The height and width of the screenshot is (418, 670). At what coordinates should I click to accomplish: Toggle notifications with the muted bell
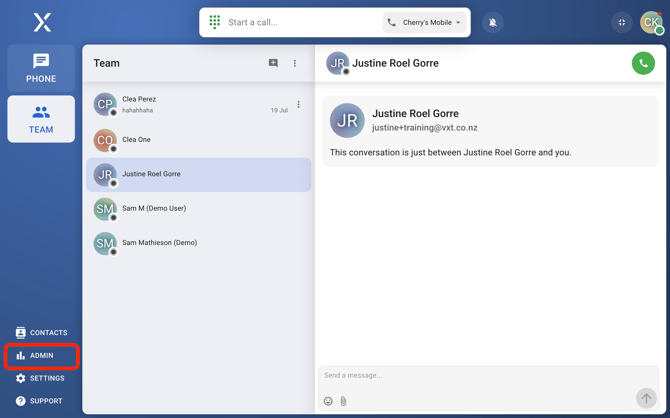tap(492, 22)
